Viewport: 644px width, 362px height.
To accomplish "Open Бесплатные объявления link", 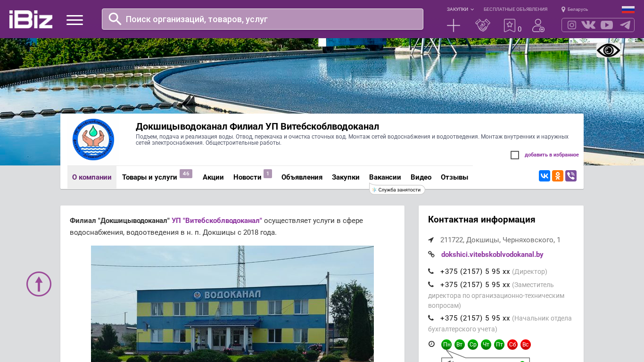I will (515, 9).
